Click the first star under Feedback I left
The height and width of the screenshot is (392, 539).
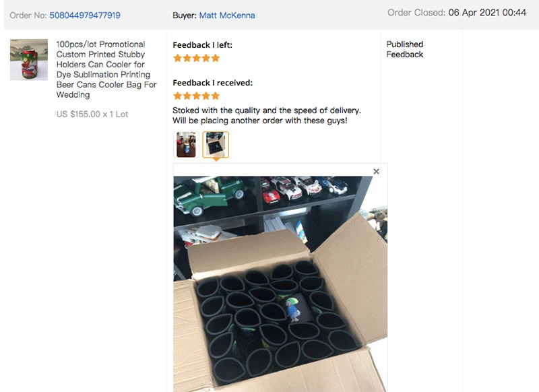(x=177, y=58)
